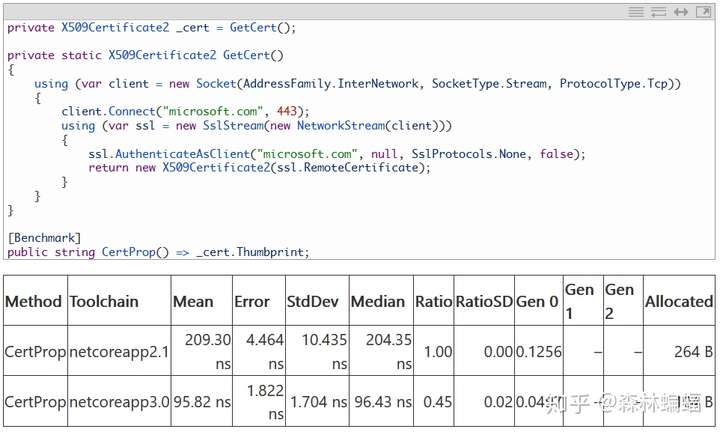The width and height of the screenshot is (720, 432).
Task: Click the ssl.AuthenticateAsClient code line
Action: coord(335,154)
